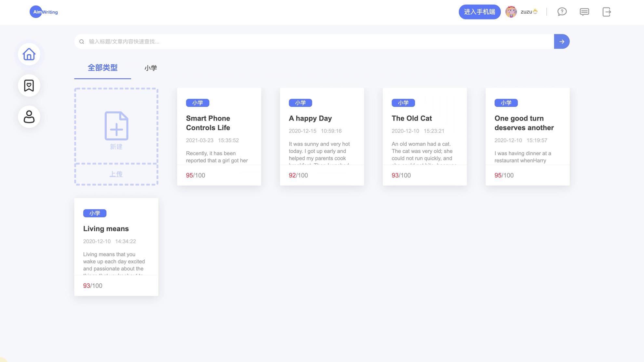The height and width of the screenshot is (362, 644).
Task: Open One good turn deserves another essay
Action: pyautogui.click(x=524, y=123)
